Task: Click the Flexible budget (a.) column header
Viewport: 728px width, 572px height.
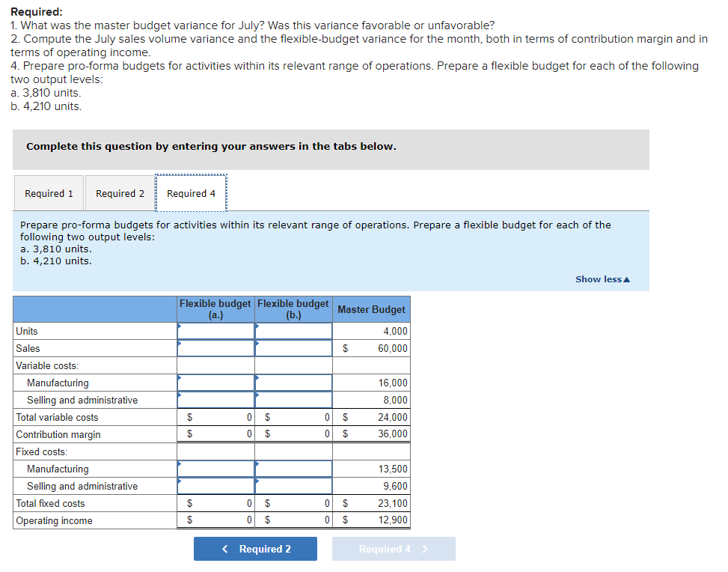Action: coord(215,309)
